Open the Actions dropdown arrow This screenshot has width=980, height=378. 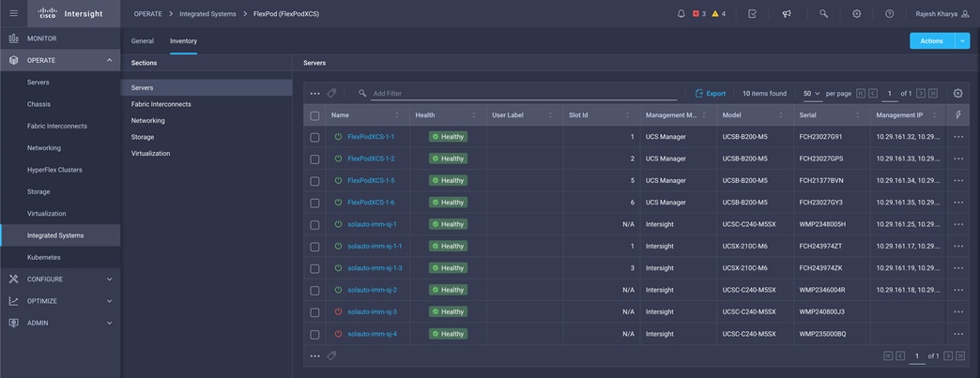click(962, 40)
